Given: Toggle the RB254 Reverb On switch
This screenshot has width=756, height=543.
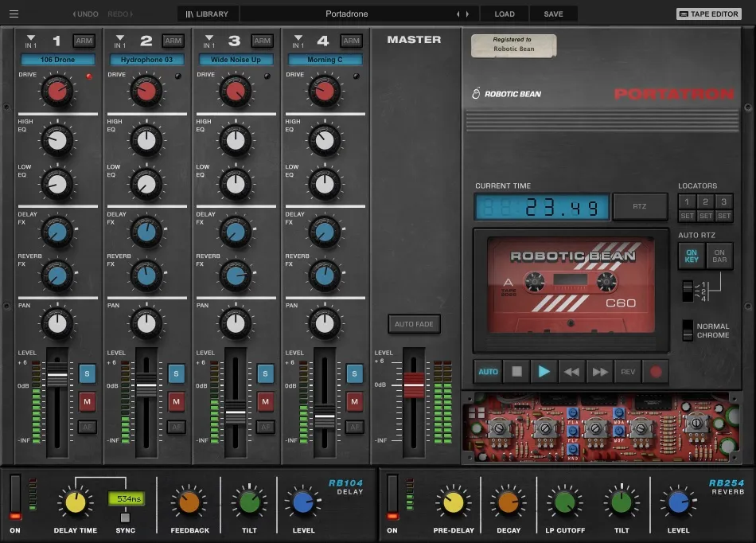Looking at the screenshot, I should (393, 498).
